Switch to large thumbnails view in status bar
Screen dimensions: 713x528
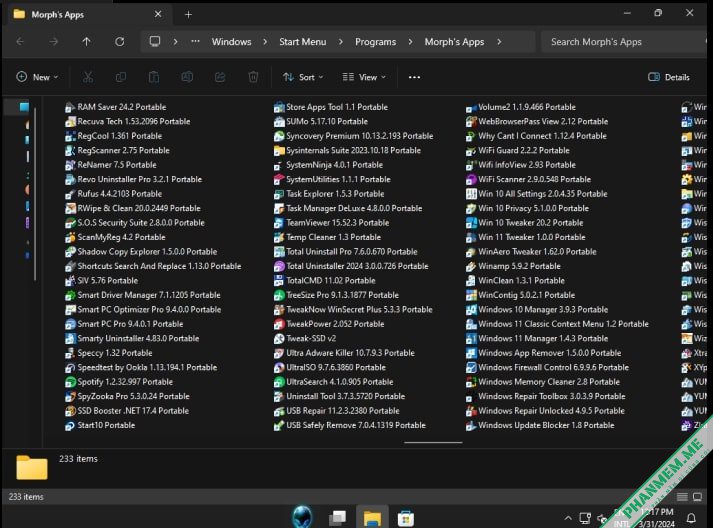click(698, 497)
